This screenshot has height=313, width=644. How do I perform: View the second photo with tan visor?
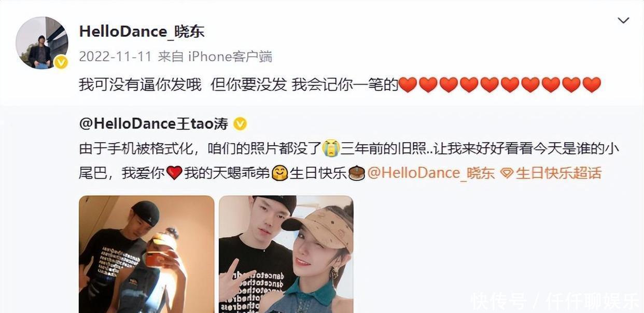286,254
